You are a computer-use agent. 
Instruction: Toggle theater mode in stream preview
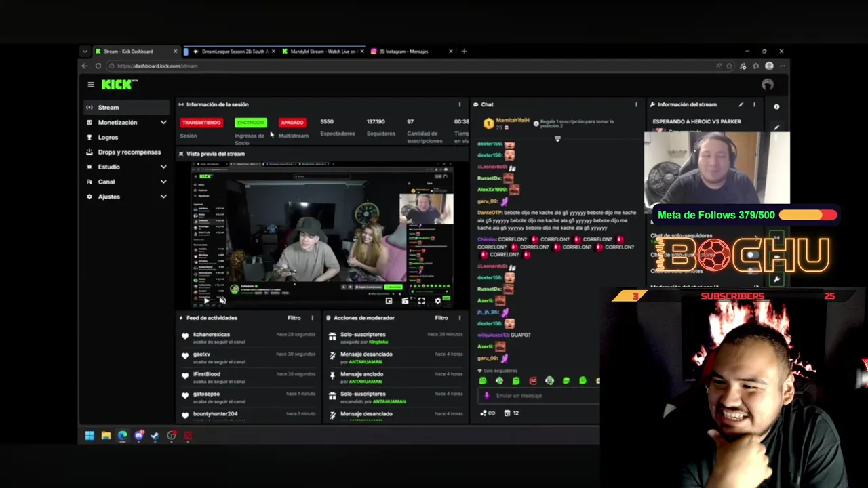point(405,300)
